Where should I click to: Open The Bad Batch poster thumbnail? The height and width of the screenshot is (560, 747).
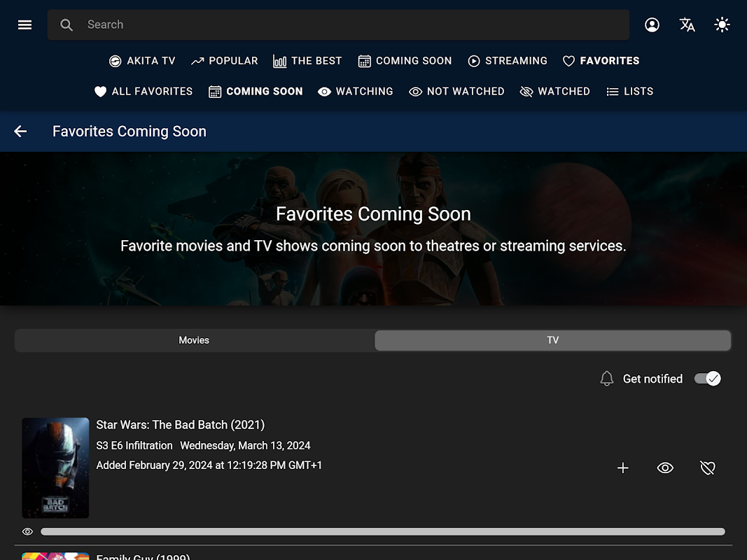pyautogui.click(x=55, y=468)
